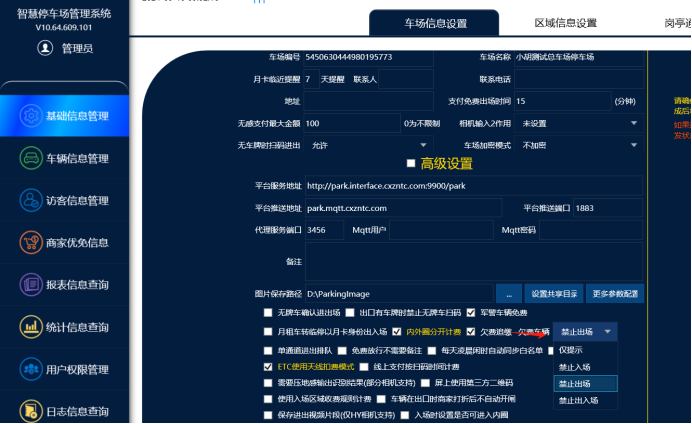Viewport: 692px width, 424px height.
Task: Focus 平台推送端口 field
Action: pyautogui.click(x=608, y=208)
